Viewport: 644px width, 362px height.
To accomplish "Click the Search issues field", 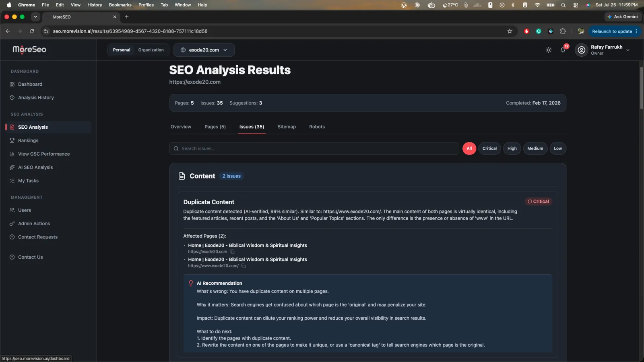I will (x=314, y=148).
